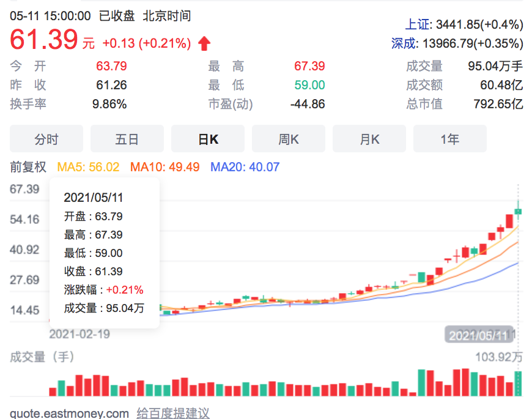
Task: Click the MA5: 56.02 indicator label
Action: coord(88,167)
